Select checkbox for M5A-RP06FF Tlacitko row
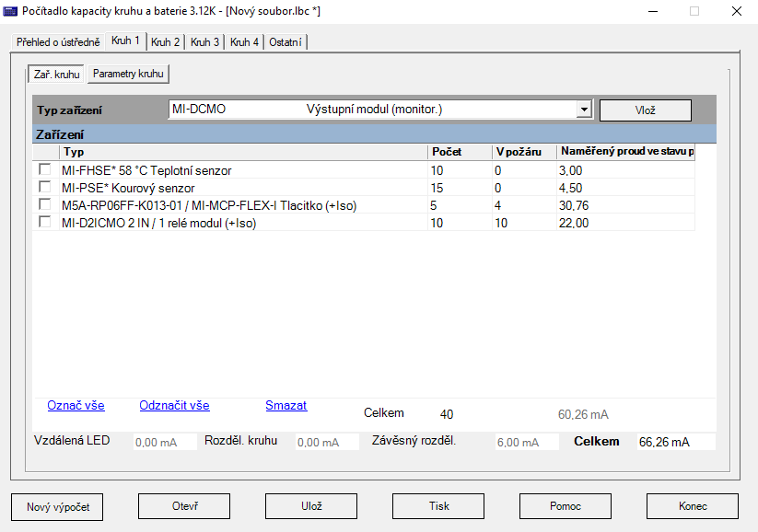The image size is (758, 532). tap(44, 205)
